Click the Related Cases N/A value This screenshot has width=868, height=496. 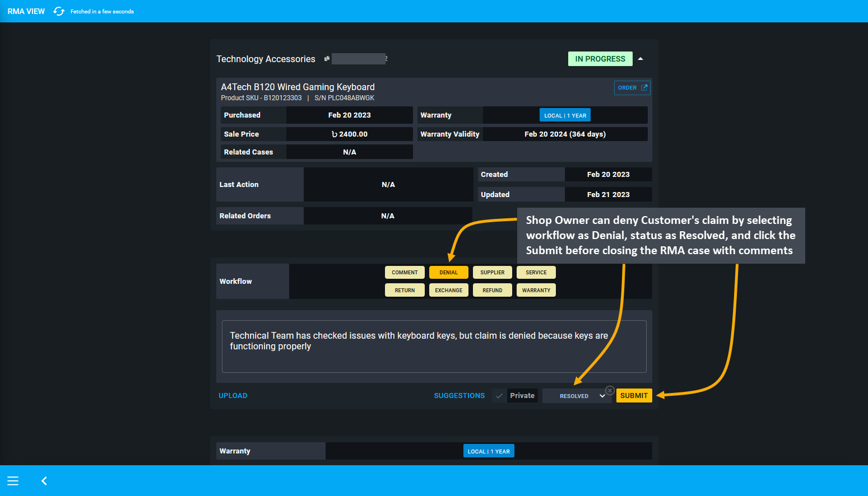350,152
